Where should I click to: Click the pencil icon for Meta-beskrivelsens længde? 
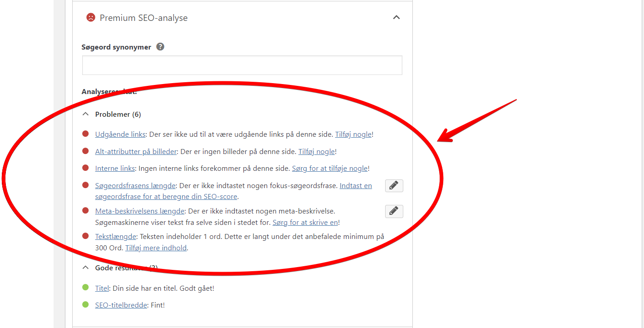[x=394, y=211]
